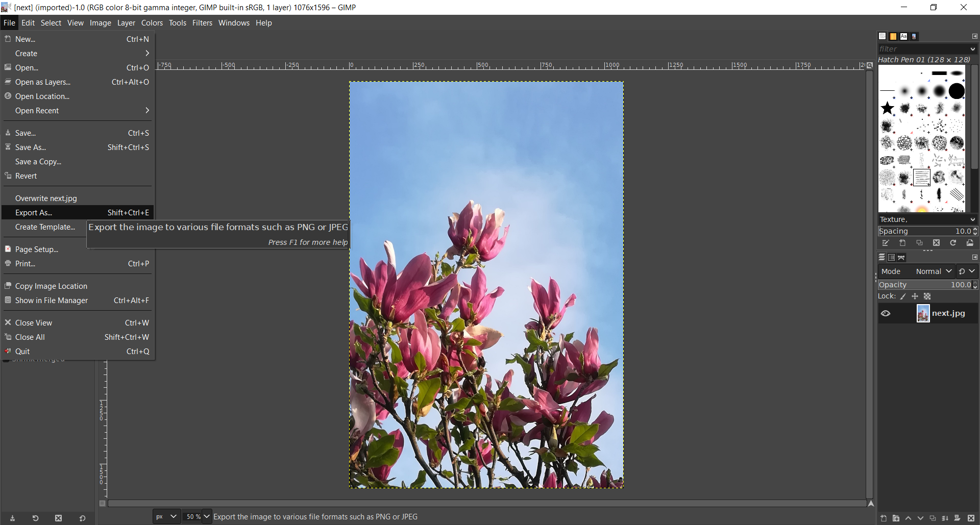Click the Save tool preset icon
This screenshot has width=980, height=525.
coord(12,518)
